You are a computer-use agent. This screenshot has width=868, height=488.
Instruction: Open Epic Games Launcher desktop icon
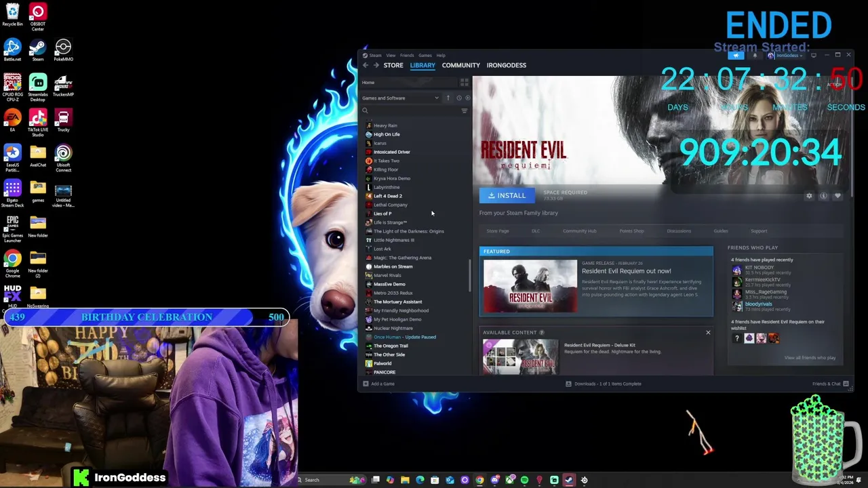click(x=12, y=228)
